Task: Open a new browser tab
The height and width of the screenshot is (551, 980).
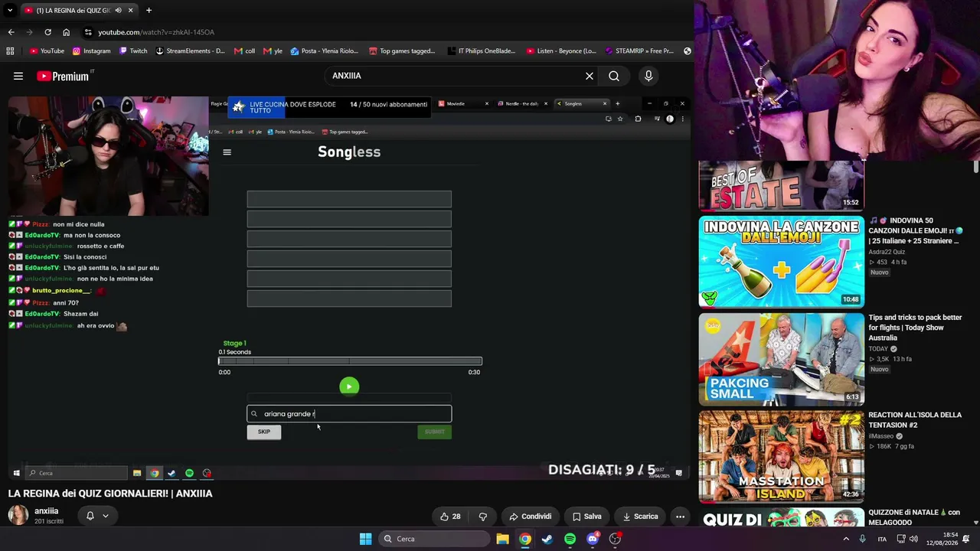Action: [x=149, y=10]
